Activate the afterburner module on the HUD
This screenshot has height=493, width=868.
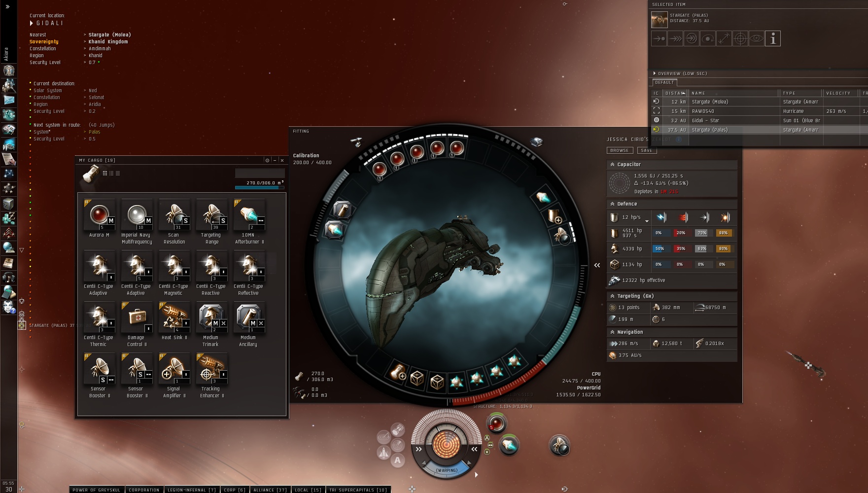coord(509,446)
